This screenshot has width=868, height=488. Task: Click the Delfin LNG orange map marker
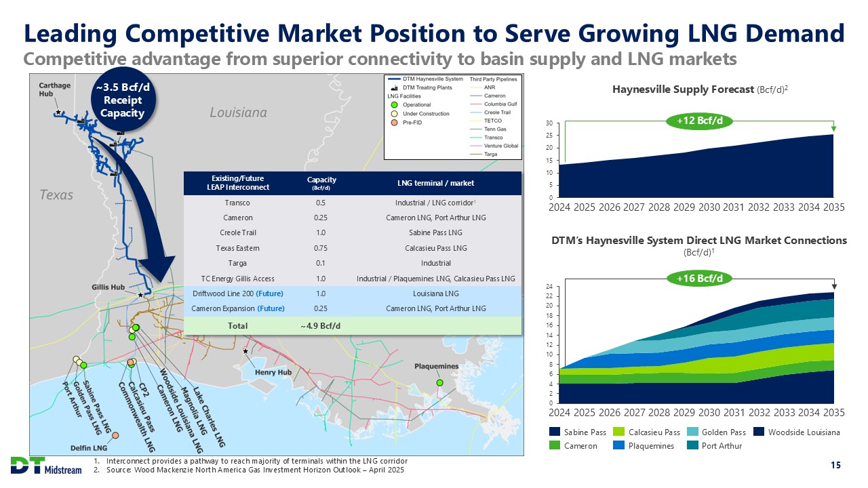pos(116,435)
